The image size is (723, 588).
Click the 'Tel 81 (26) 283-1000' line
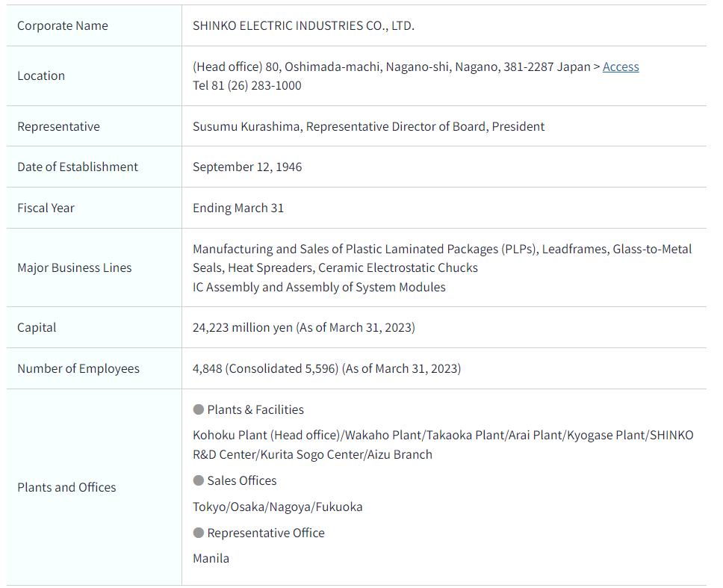(247, 86)
